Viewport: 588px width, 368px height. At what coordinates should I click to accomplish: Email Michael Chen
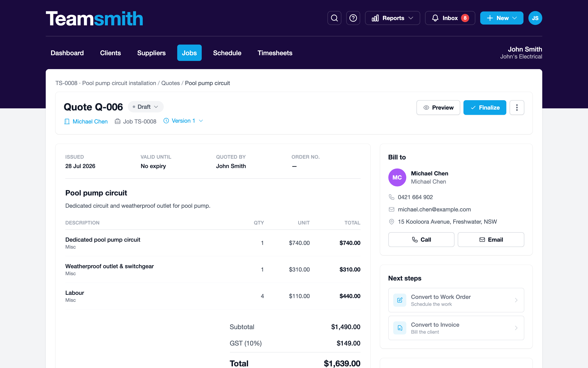pyautogui.click(x=491, y=240)
